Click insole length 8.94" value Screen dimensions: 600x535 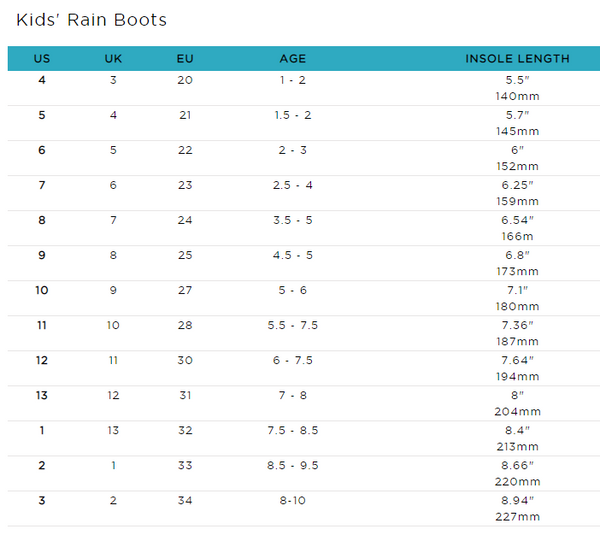click(517, 500)
